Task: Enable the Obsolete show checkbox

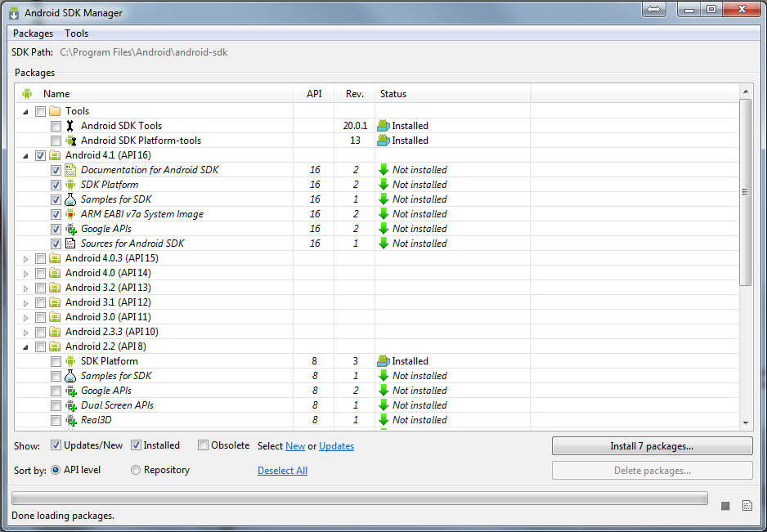Action: pos(203,445)
